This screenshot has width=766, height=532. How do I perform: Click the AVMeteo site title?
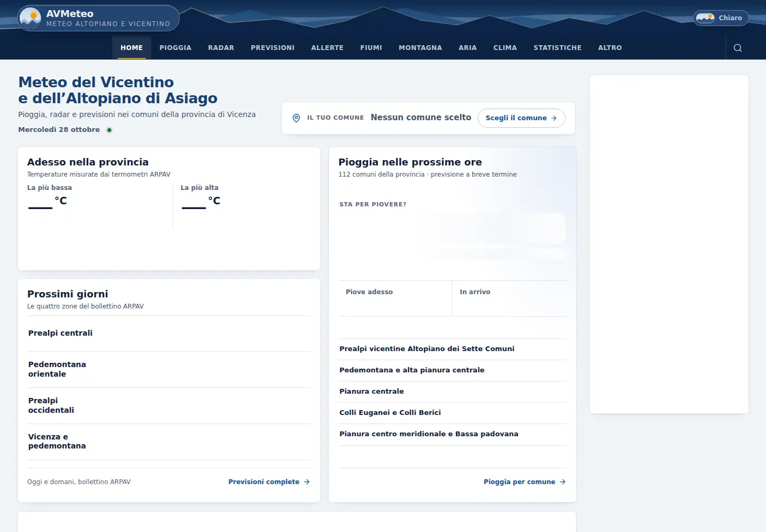[70, 14]
